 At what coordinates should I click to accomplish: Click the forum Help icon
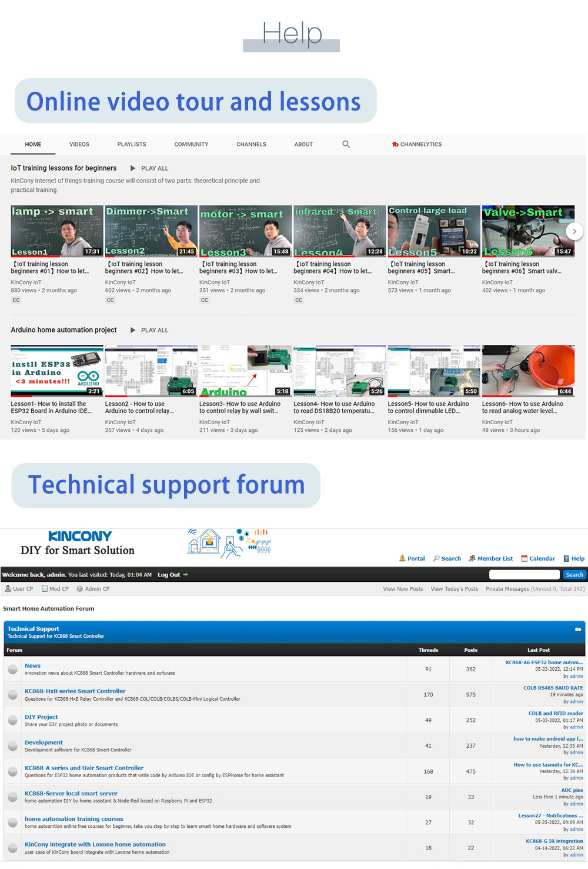[566, 558]
